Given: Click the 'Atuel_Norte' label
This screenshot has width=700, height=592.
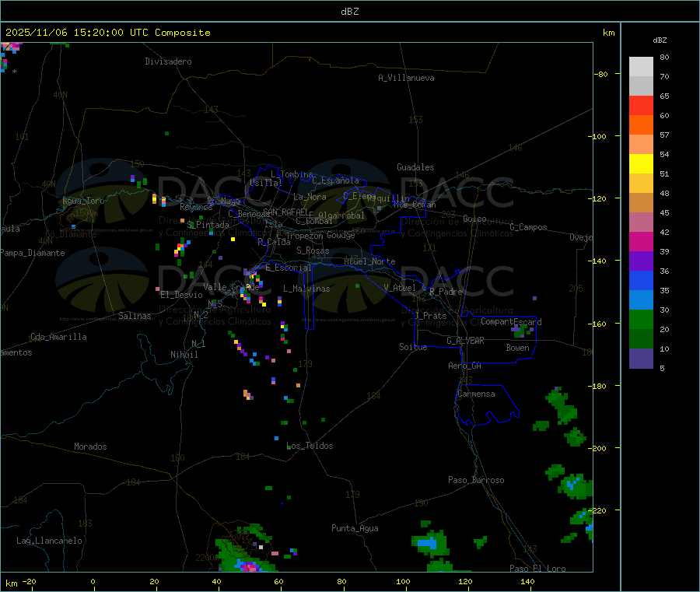Looking at the screenshot, I should [x=369, y=261].
